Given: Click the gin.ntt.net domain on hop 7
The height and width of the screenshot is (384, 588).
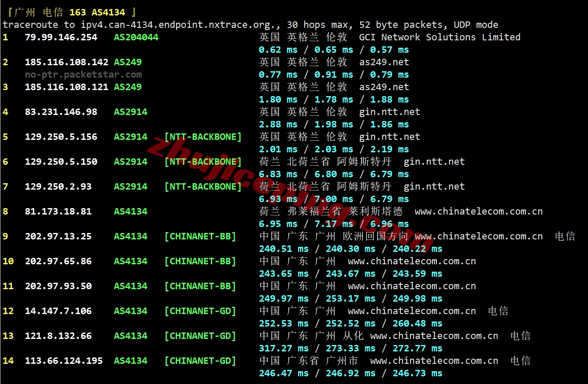Looking at the screenshot, I should click(434, 187).
